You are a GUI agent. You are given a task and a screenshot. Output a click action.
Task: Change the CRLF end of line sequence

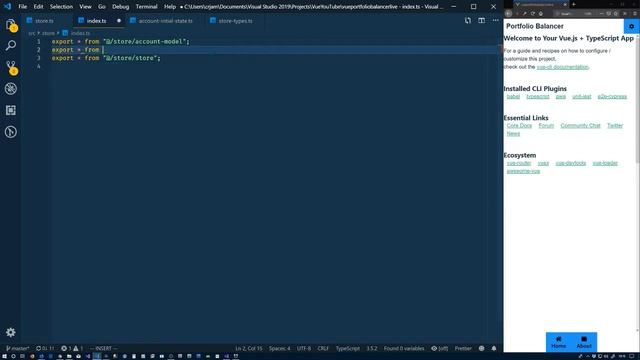323,348
